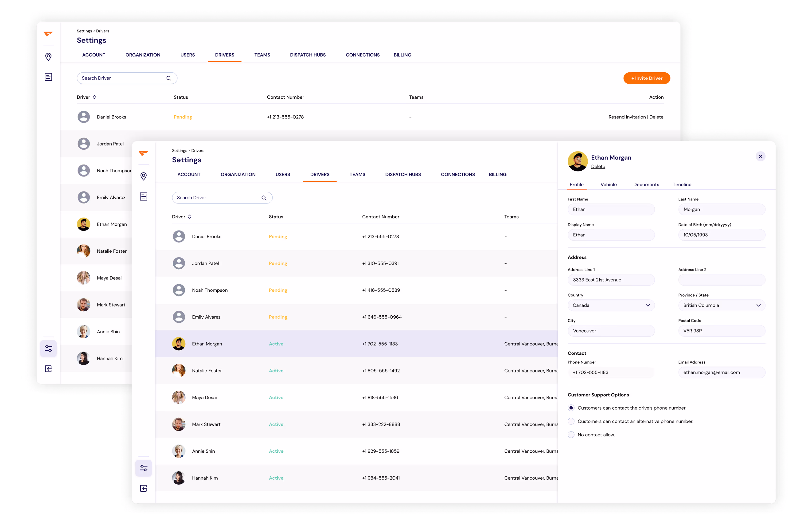
Task: Open the DISPATCH HUBS tab in front window
Action: 403,175
